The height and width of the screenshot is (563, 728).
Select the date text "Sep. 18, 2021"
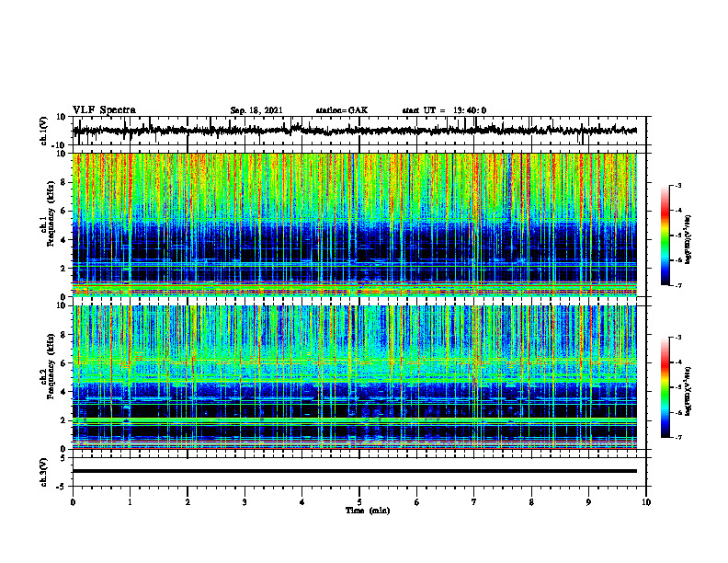click(x=256, y=110)
